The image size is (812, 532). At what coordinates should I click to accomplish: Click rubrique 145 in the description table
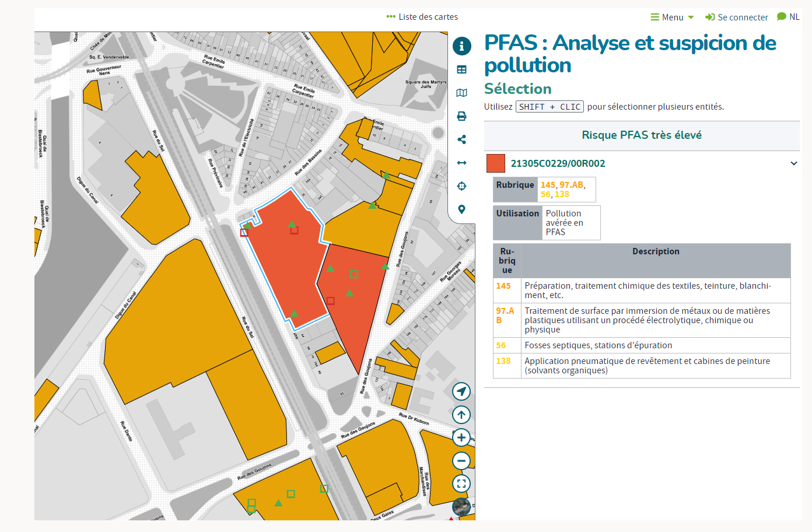pyautogui.click(x=503, y=286)
